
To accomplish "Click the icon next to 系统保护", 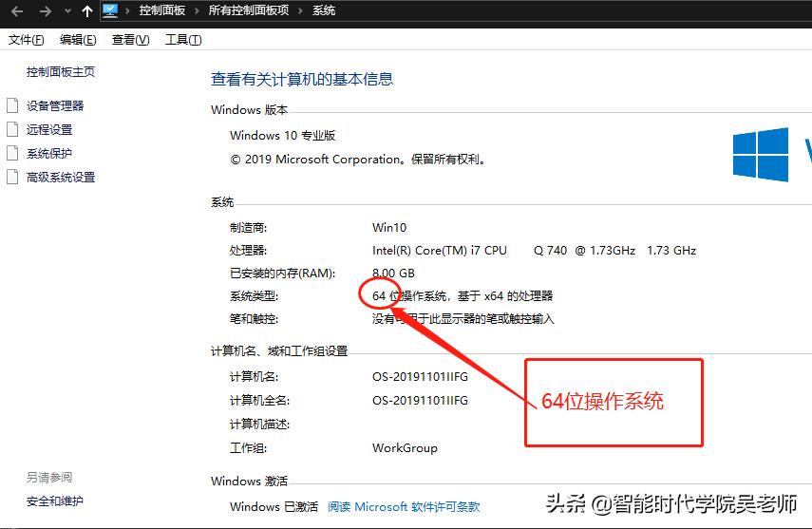I will point(12,153).
